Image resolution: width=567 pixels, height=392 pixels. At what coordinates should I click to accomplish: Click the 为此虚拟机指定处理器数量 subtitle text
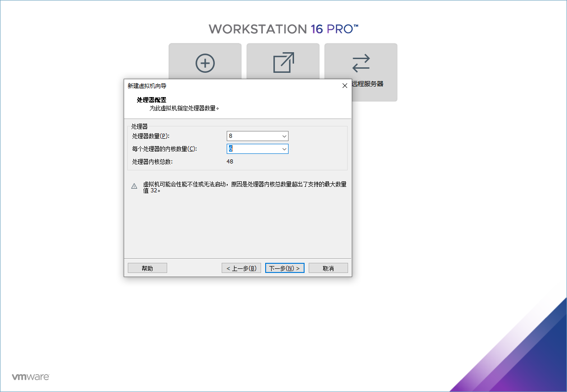(x=185, y=109)
